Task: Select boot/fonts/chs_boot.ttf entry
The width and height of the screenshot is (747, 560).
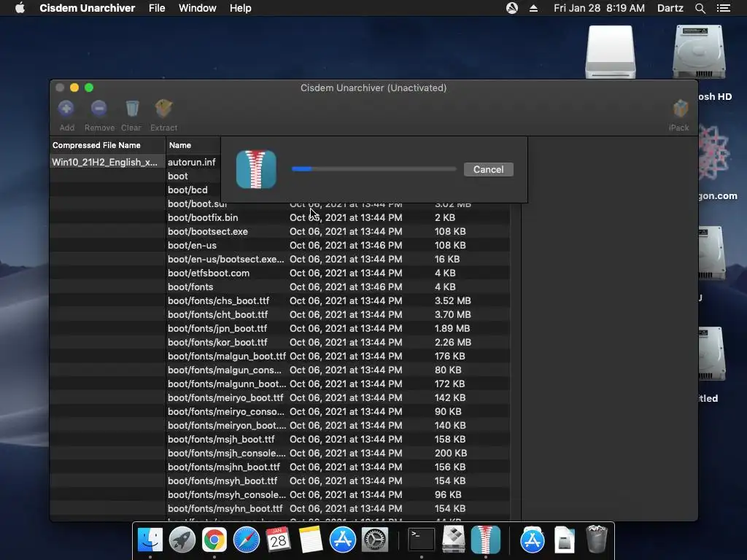Action: click(x=338, y=300)
